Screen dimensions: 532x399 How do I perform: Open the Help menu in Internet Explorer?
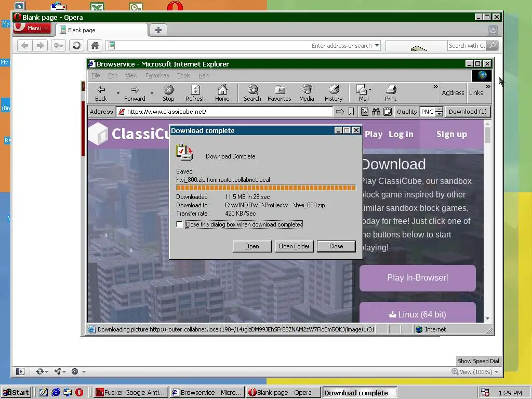[204, 75]
